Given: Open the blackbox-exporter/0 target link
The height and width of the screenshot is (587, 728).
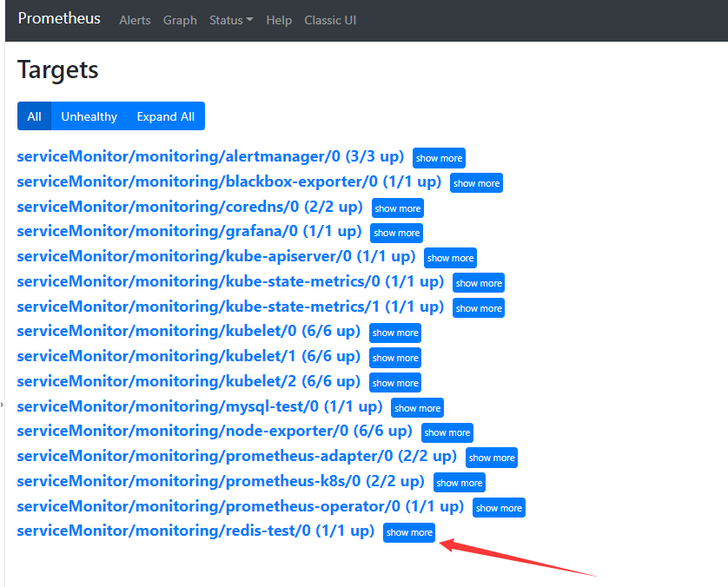Looking at the screenshot, I should coord(228,181).
